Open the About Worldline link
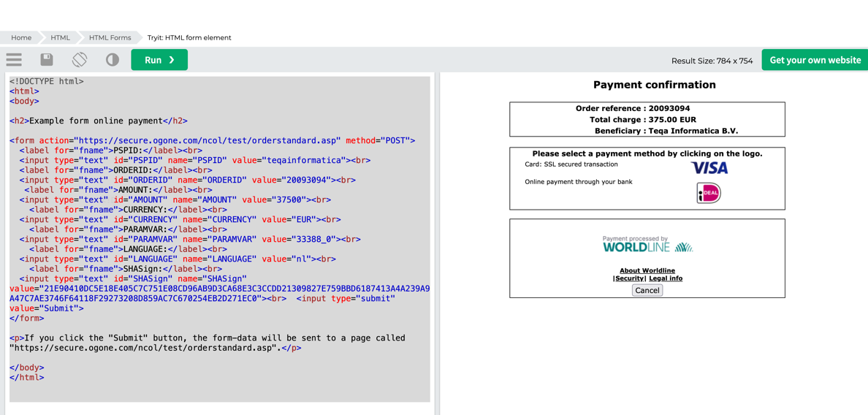 tap(647, 270)
